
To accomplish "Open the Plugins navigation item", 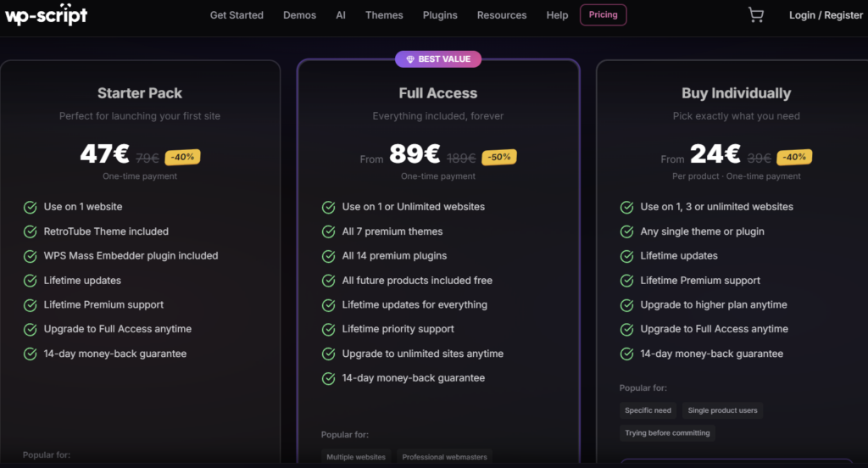I will [440, 15].
